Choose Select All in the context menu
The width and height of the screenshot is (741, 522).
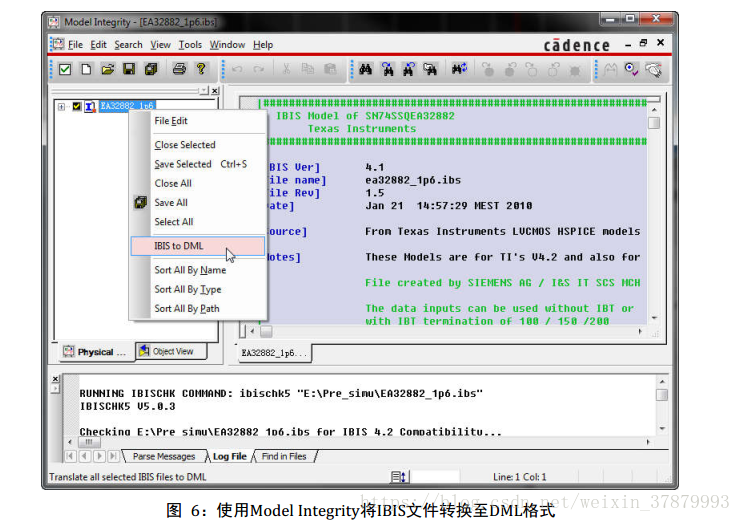(x=198, y=222)
